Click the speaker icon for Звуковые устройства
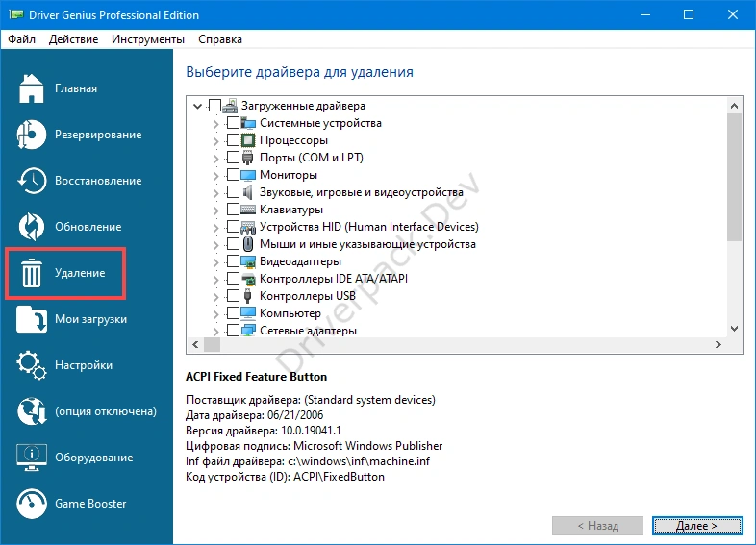 click(248, 192)
